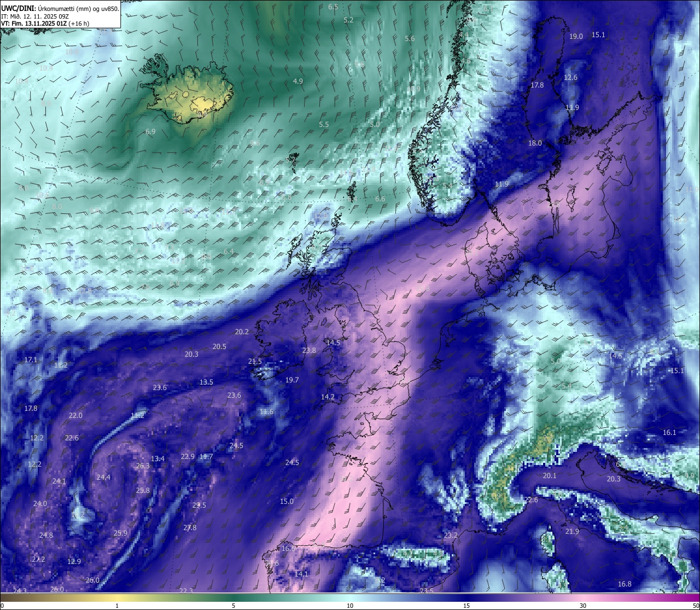Click the 22.0 value in the Atlantic

coord(75,415)
